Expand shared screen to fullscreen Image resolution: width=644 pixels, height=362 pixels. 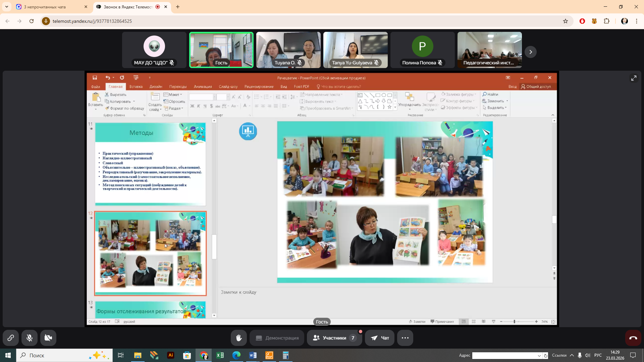pyautogui.click(x=634, y=78)
